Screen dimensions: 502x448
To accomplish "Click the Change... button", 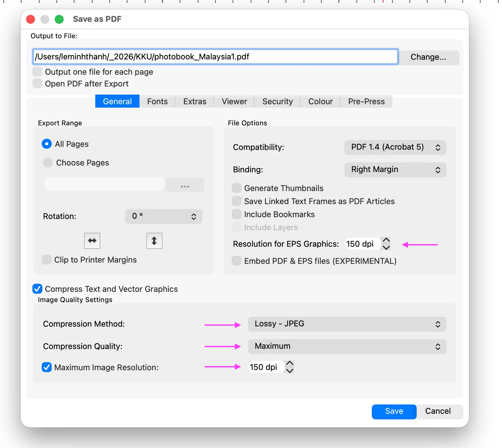I will [x=429, y=57].
